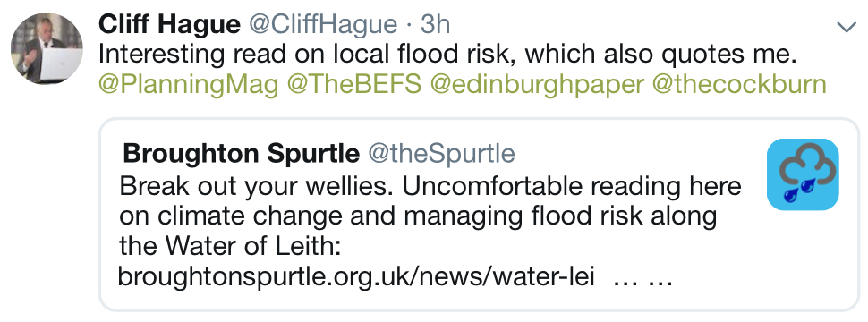Open the quoted tweet card from Broughton Spurtle
The height and width of the screenshot is (322, 868).
480,214
